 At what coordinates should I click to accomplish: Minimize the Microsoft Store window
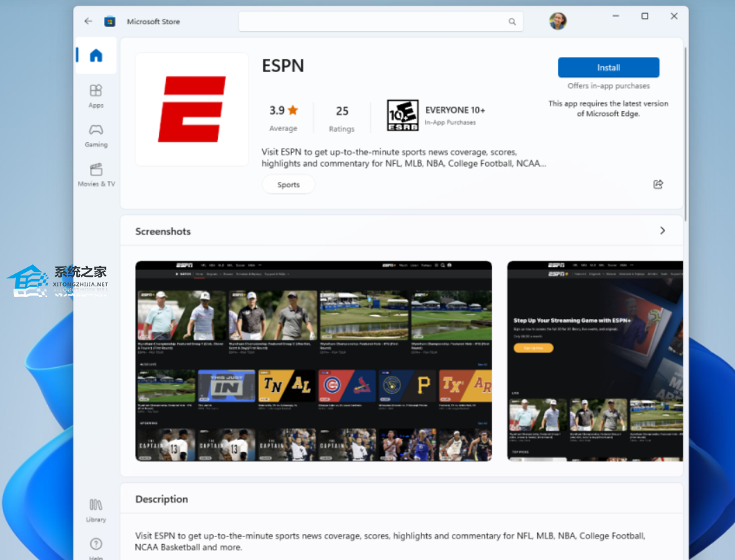point(616,16)
